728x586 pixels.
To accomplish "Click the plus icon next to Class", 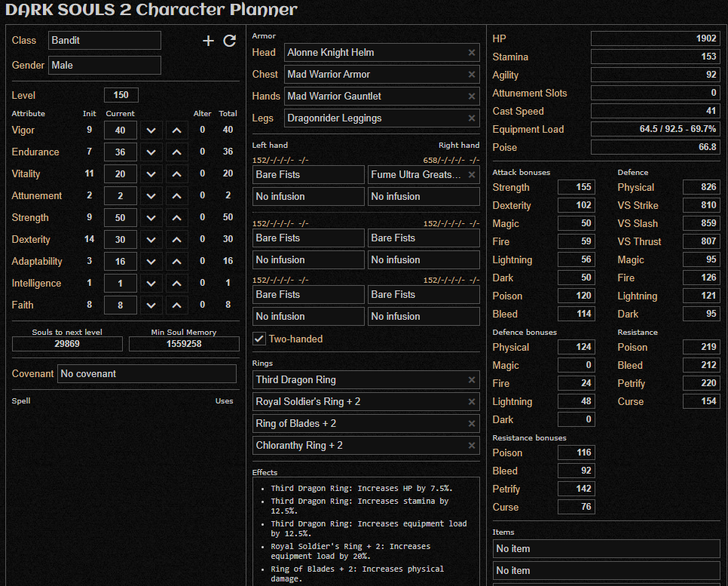I will click(x=208, y=41).
